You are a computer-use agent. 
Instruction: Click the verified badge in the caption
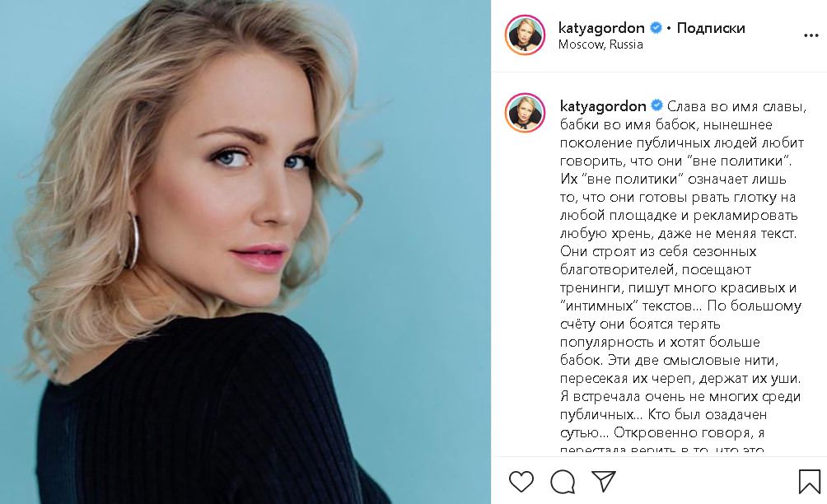point(656,105)
